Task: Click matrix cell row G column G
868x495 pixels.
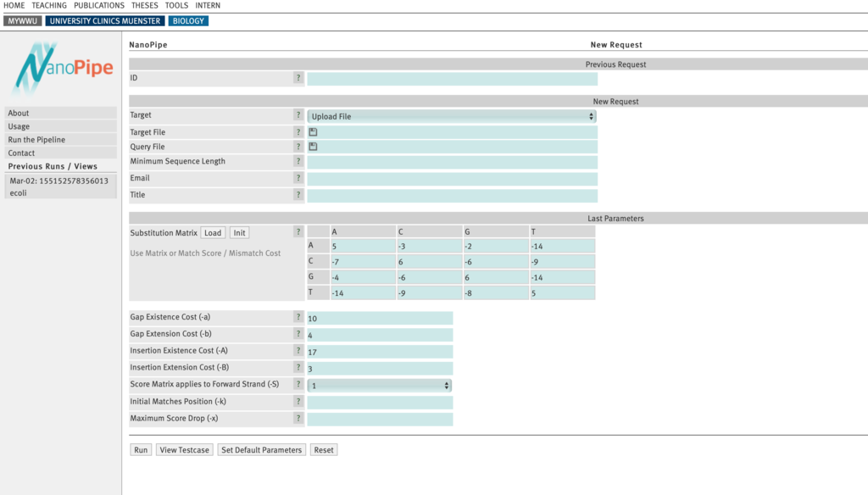Action: [x=496, y=277]
